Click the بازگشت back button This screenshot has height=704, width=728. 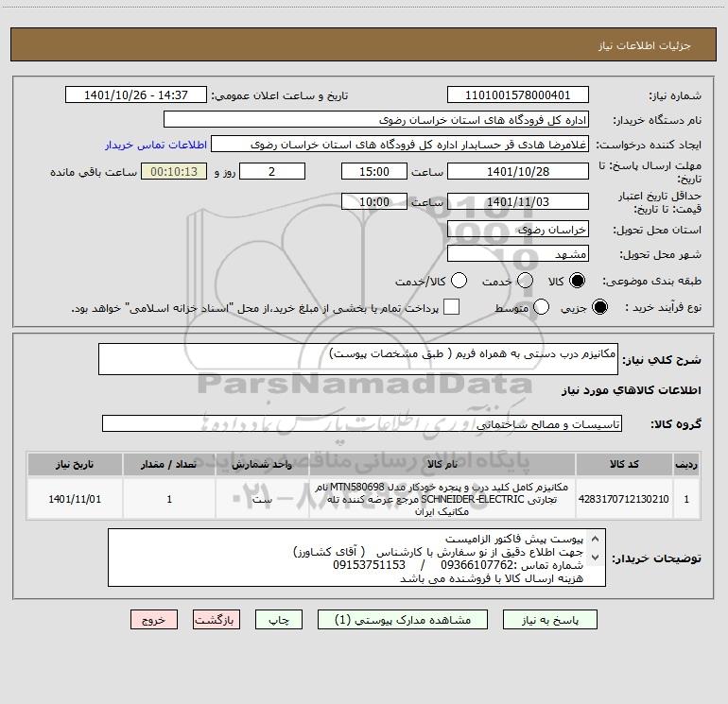coord(217,620)
